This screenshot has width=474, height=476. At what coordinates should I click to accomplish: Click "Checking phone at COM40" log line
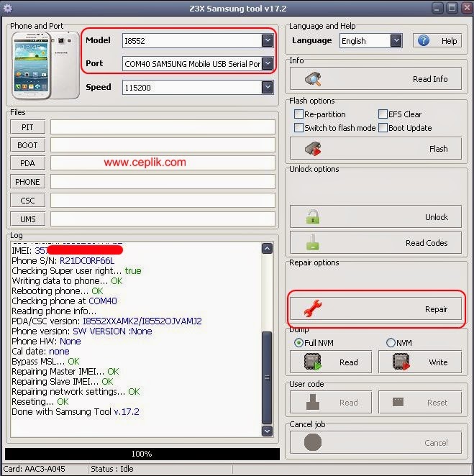64,301
